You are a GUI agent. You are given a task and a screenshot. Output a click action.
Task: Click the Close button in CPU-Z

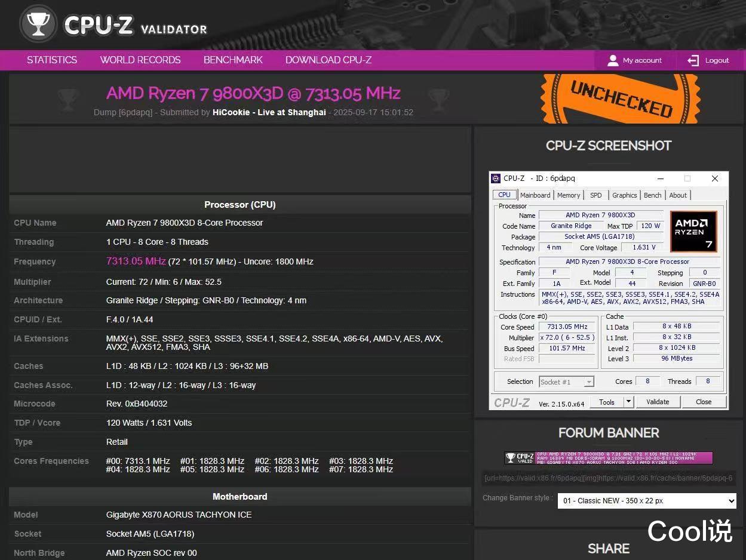[x=704, y=402]
